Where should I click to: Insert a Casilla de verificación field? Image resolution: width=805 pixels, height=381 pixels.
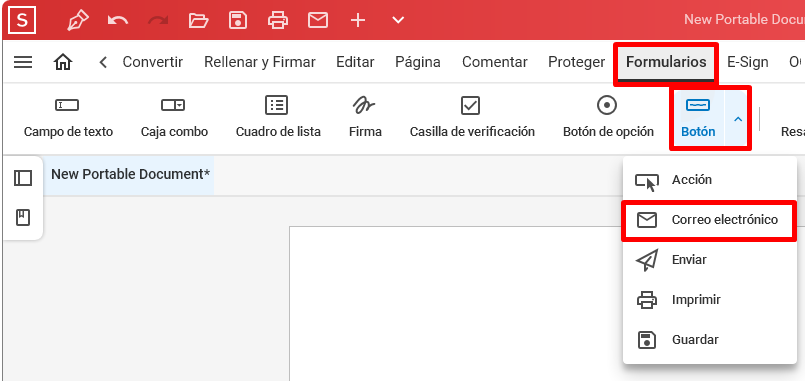(x=472, y=118)
